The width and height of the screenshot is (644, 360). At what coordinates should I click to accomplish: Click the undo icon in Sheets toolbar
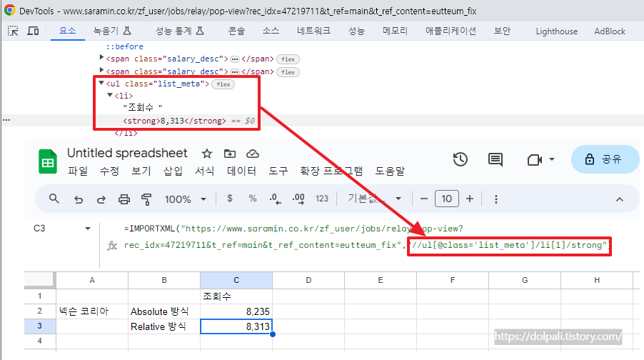(x=79, y=199)
